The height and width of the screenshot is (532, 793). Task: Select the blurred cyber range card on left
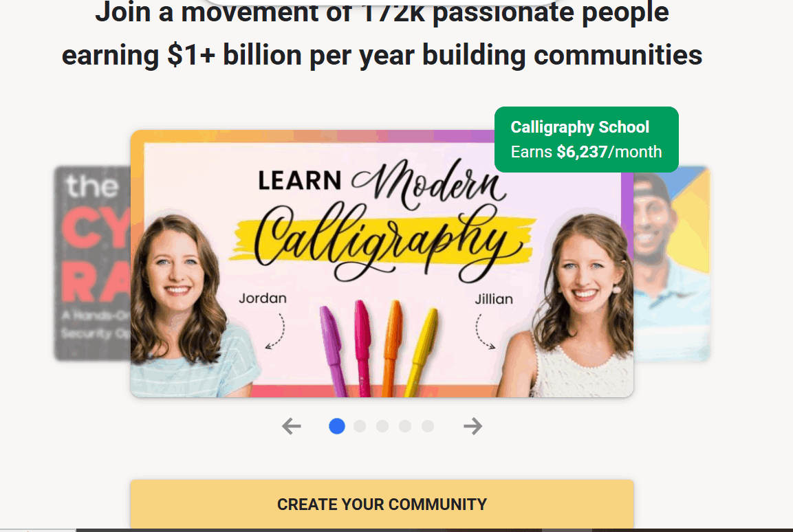[x=92, y=263]
